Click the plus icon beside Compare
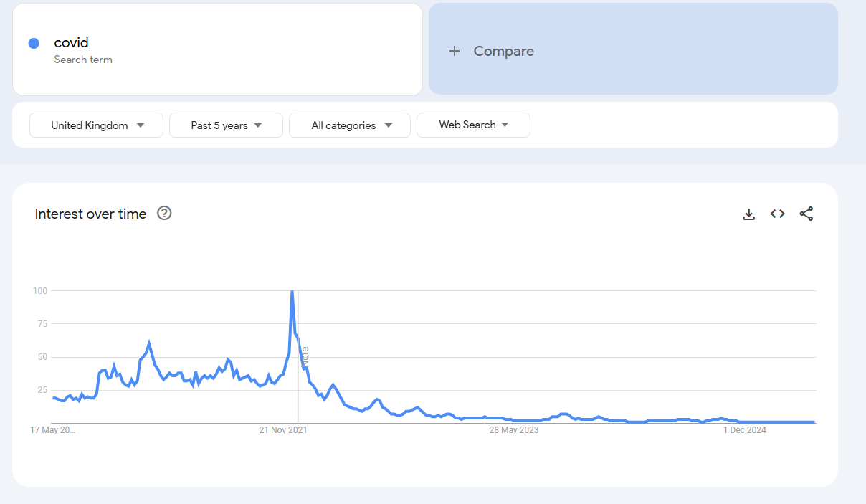 tap(455, 51)
